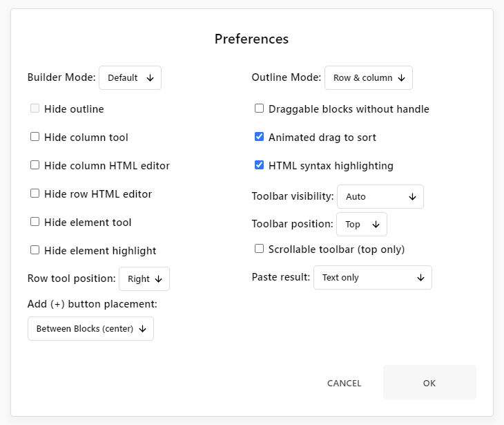Check Hide column HTML editor

pos(35,165)
